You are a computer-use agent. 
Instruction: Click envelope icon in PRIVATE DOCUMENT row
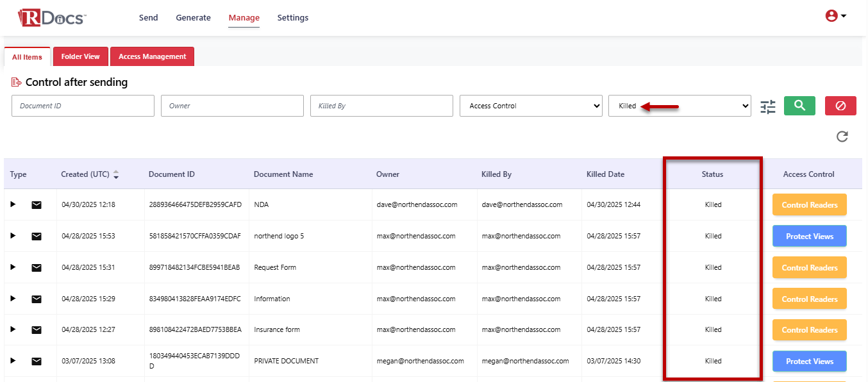(x=37, y=361)
